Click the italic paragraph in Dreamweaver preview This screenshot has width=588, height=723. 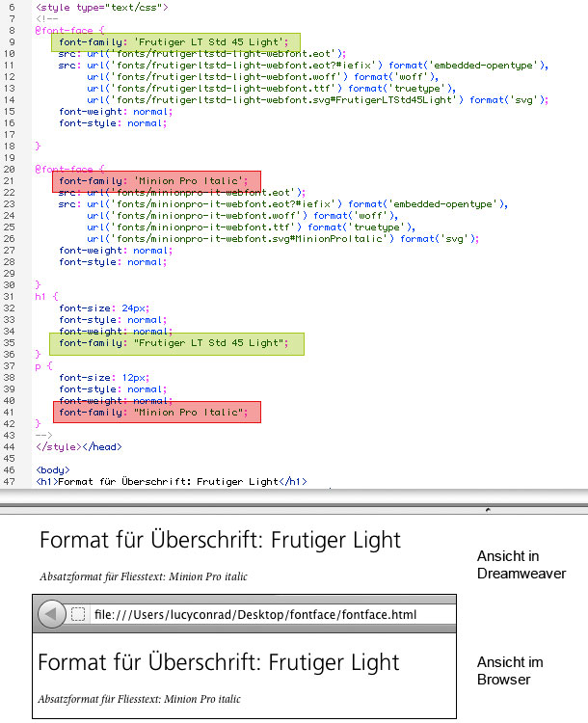click(144, 576)
